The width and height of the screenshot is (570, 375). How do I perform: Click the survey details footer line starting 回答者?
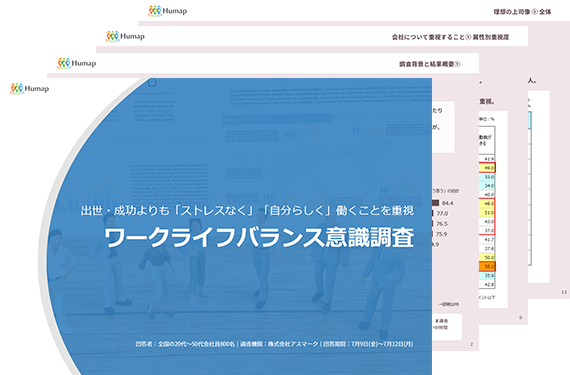click(274, 344)
